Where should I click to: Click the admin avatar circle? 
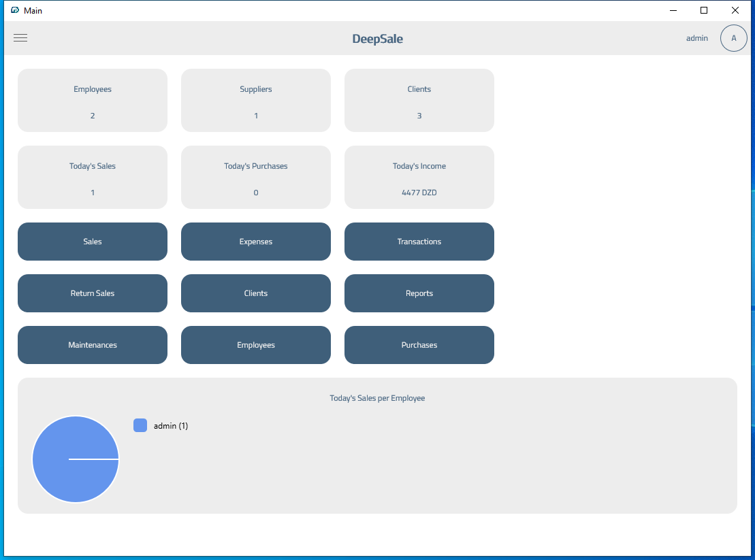[733, 38]
